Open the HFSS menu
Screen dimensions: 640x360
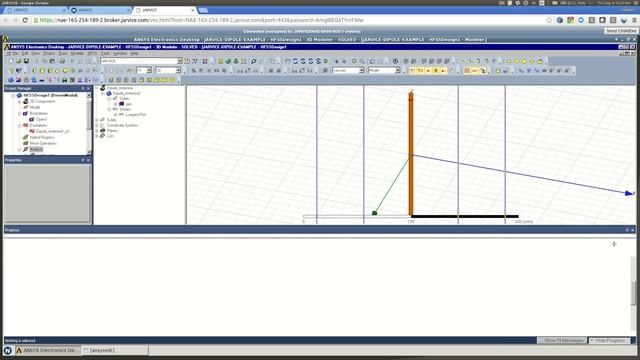pos(92,53)
